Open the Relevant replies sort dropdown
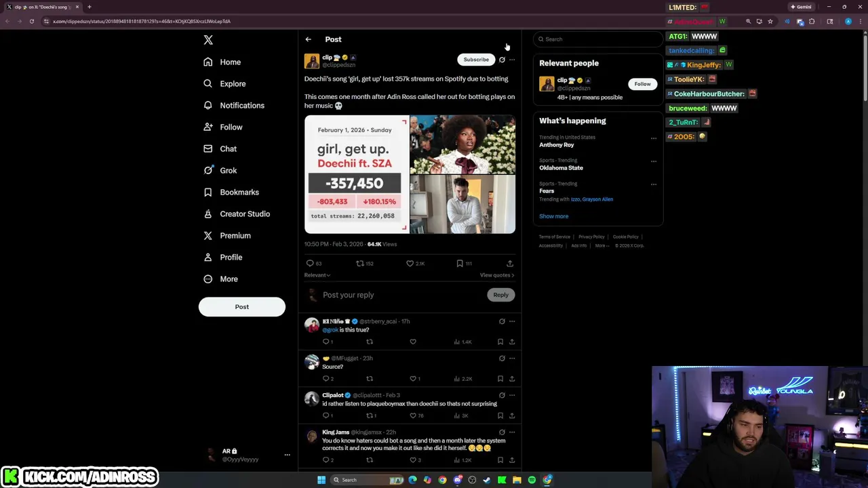This screenshot has height=488, width=868. tap(317, 275)
